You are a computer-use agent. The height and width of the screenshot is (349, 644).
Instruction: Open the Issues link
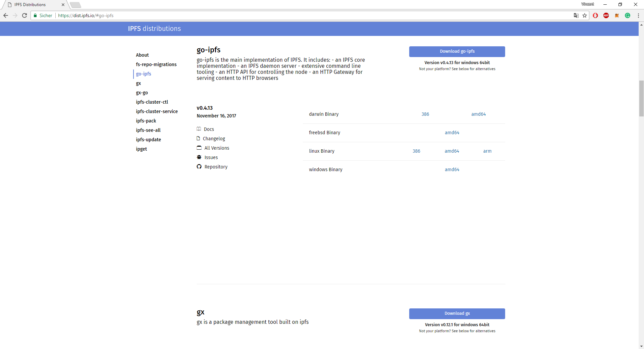click(x=211, y=157)
